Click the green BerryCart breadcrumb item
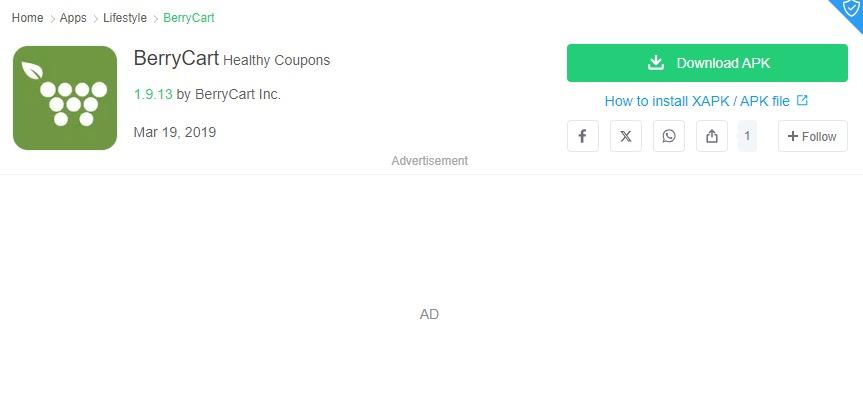The height and width of the screenshot is (413, 863). click(x=189, y=18)
